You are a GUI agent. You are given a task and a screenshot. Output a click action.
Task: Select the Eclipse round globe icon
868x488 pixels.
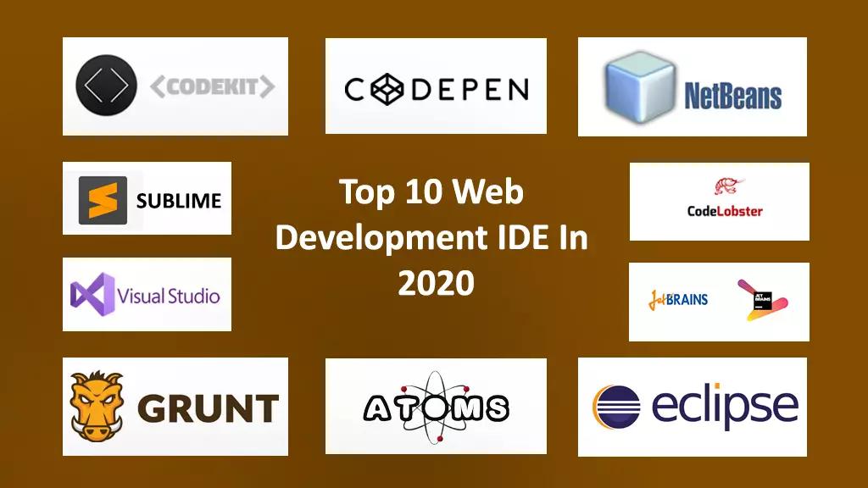(x=617, y=408)
